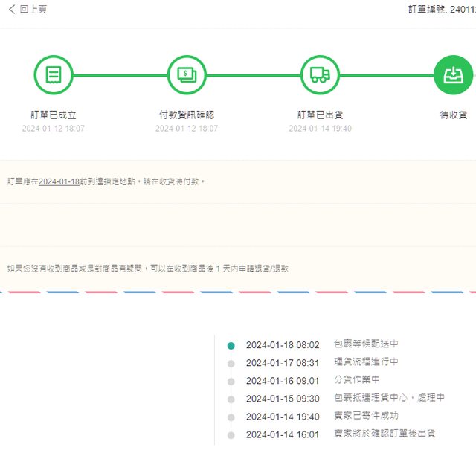Click the underlined 2024-01-18 delivery date
The width and height of the screenshot is (476, 453).
pyautogui.click(x=59, y=181)
